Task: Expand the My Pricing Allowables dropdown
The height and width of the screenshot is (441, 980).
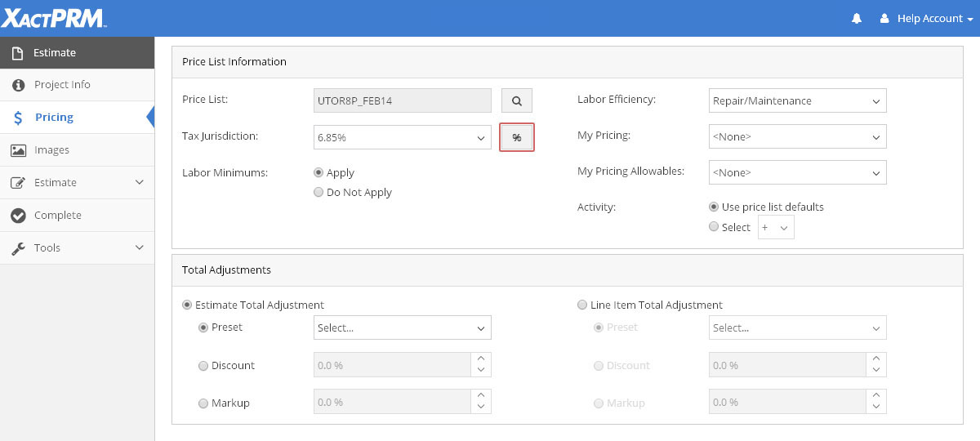Action: [x=797, y=173]
